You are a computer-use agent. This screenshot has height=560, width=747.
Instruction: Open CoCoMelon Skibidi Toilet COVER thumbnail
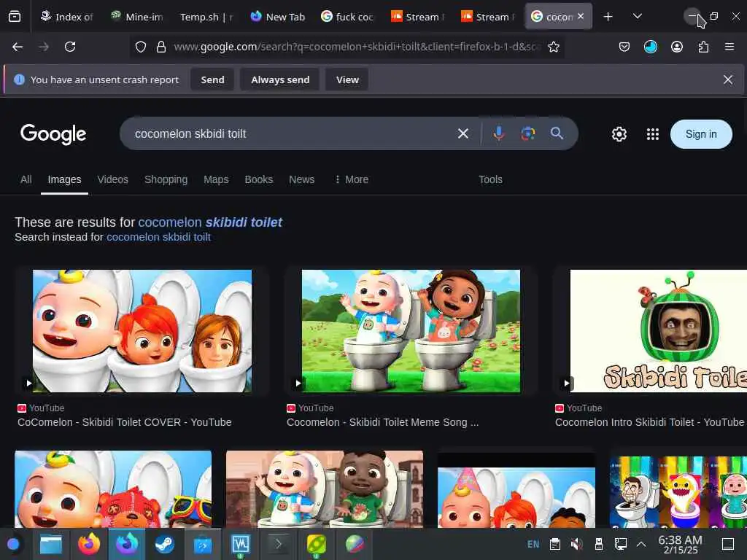click(142, 331)
